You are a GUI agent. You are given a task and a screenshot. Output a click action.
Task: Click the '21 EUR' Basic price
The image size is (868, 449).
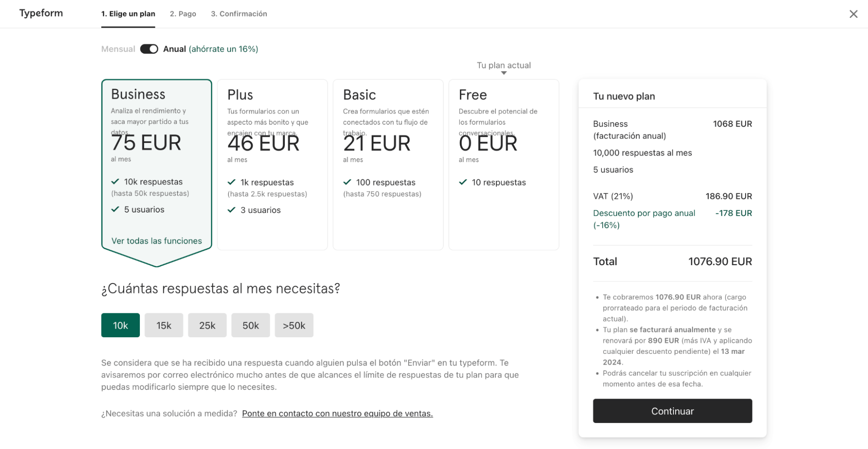coord(376,143)
